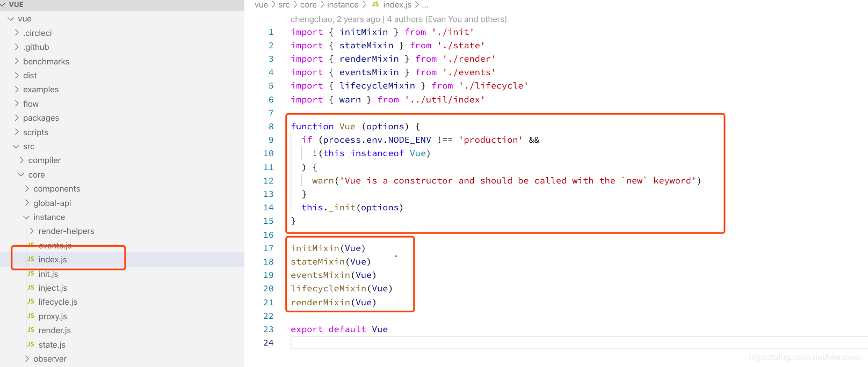
Task: Expand the benchmarks folder
Action: [x=17, y=61]
